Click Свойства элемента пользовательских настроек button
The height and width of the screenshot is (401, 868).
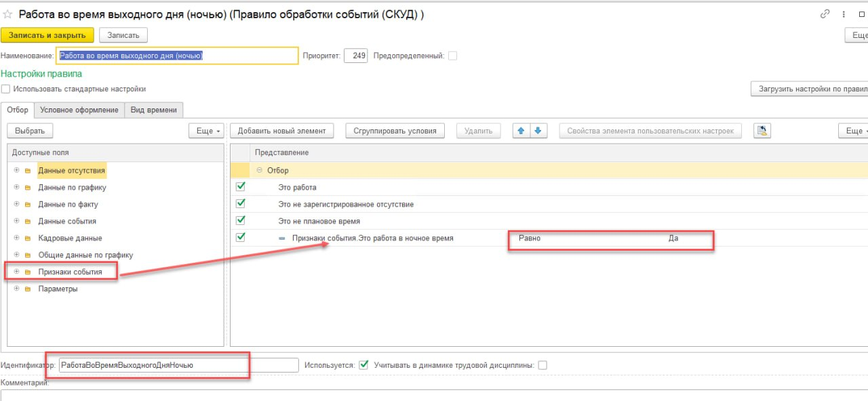click(650, 131)
